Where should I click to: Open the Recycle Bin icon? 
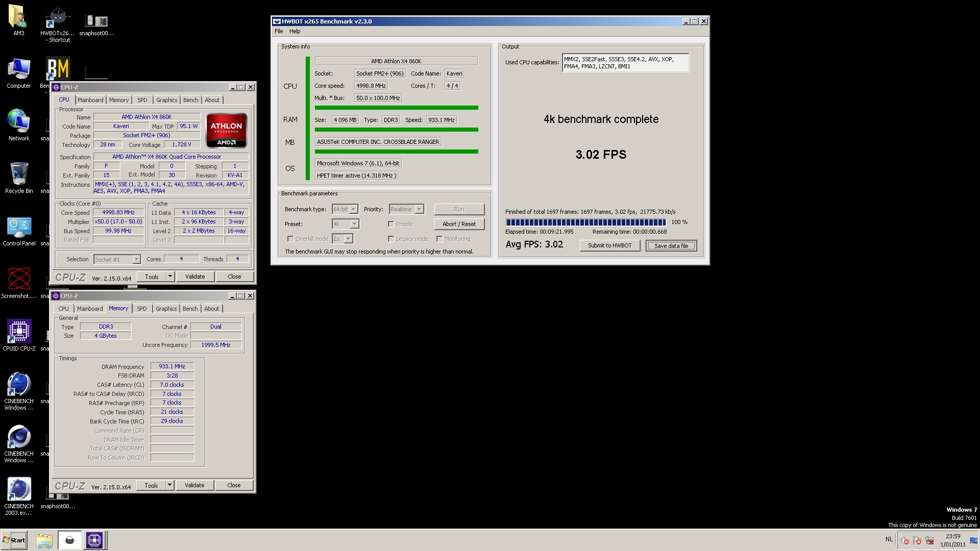tap(19, 178)
